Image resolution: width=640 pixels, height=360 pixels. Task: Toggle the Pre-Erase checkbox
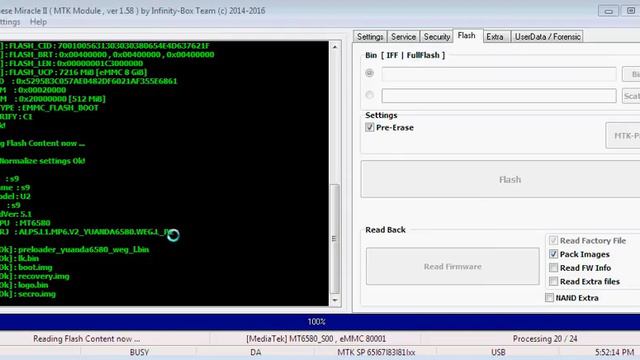pyautogui.click(x=370, y=127)
